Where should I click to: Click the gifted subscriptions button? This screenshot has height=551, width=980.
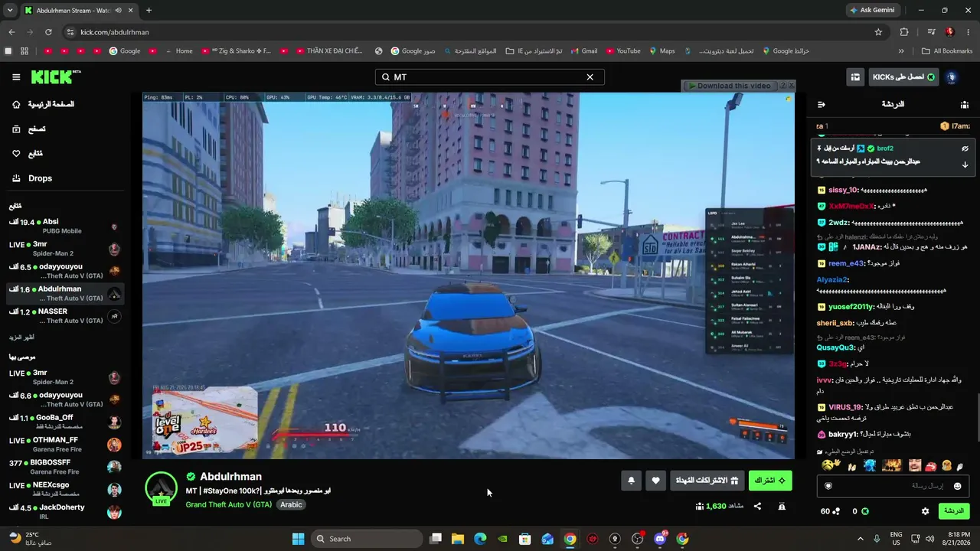[707, 481]
